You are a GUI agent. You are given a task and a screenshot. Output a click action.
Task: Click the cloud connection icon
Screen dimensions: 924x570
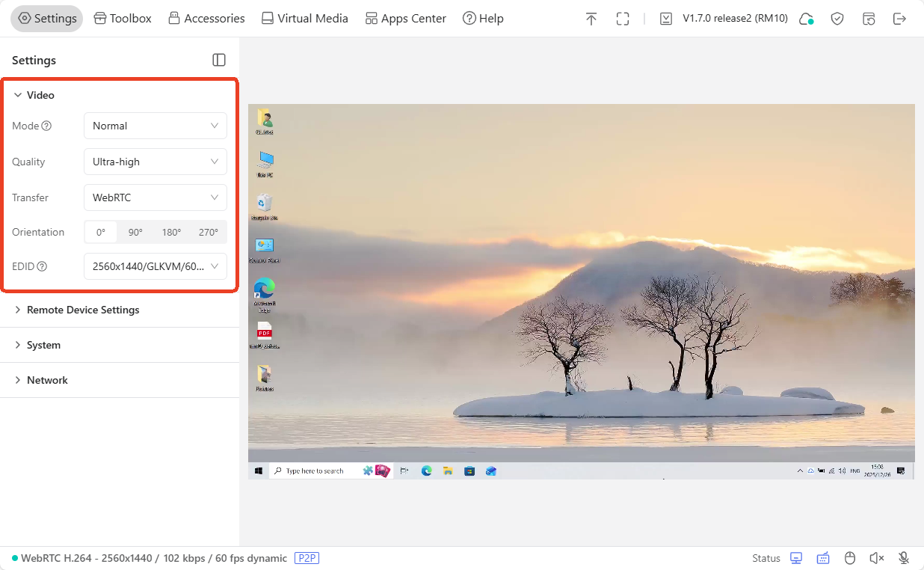point(806,18)
